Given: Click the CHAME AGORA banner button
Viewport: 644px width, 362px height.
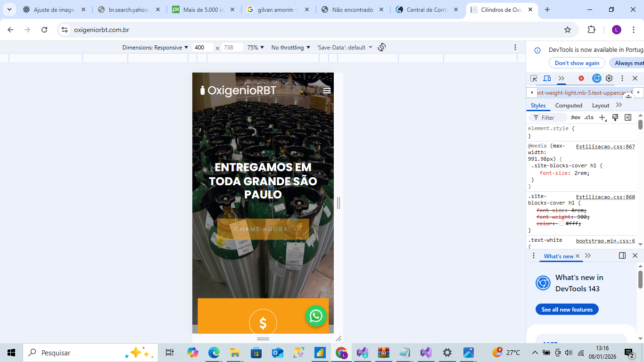Looking at the screenshot, I should point(263,230).
